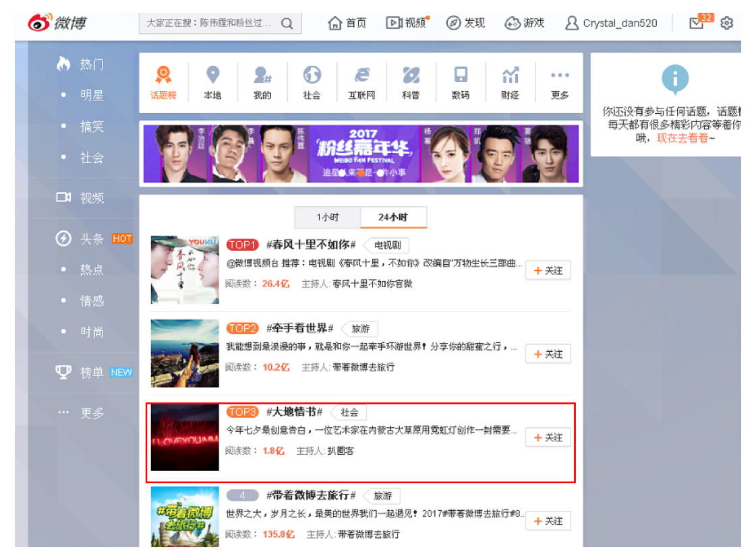Screen dimensions: 756x560
Task: Open the mail notifications icon
Action: point(697,24)
